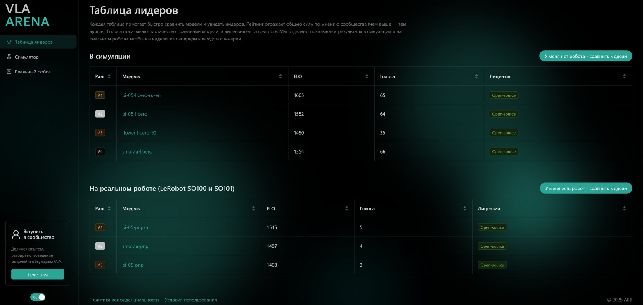Select ELO value 1545
This screenshot has width=644, height=305.
point(272,227)
